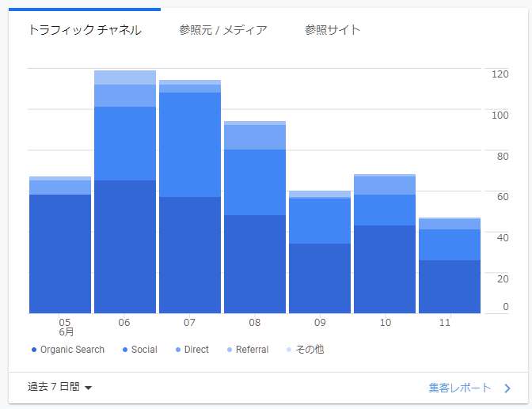Click the Referral segment atop the 06 bar
532x409 pixels.
(x=125, y=77)
